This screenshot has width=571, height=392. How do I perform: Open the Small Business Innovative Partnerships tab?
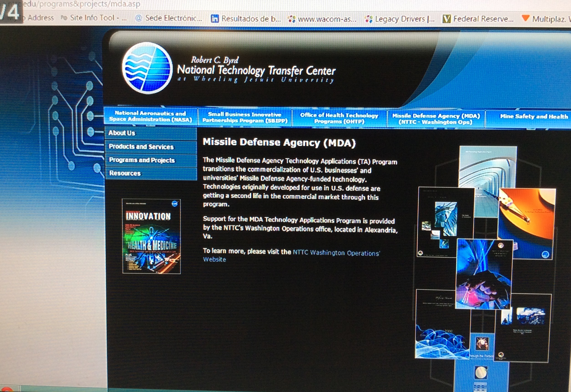tap(245, 117)
